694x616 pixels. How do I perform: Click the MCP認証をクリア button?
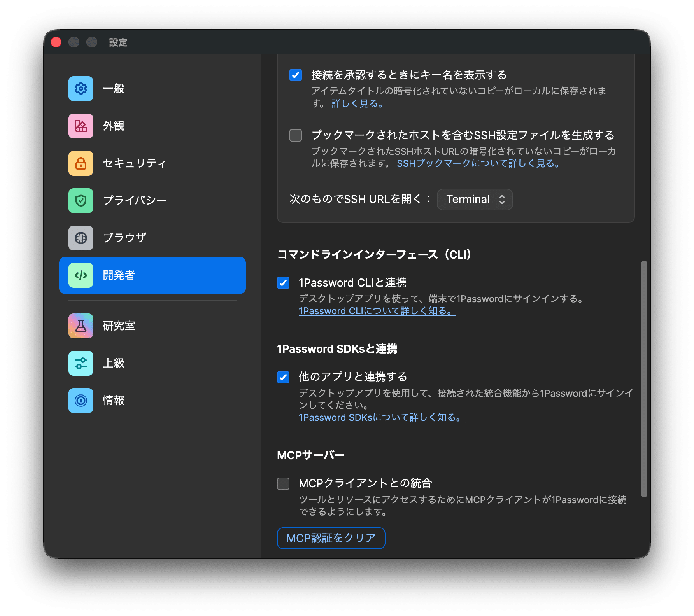pyautogui.click(x=331, y=538)
